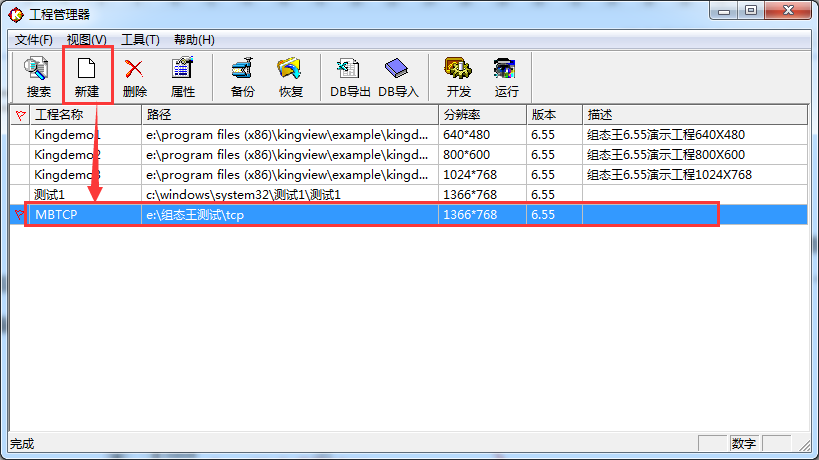Open the 工具(T) menu
Image resolution: width=819 pixels, height=460 pixels.
pyautogui.click(x=140, y=40)
